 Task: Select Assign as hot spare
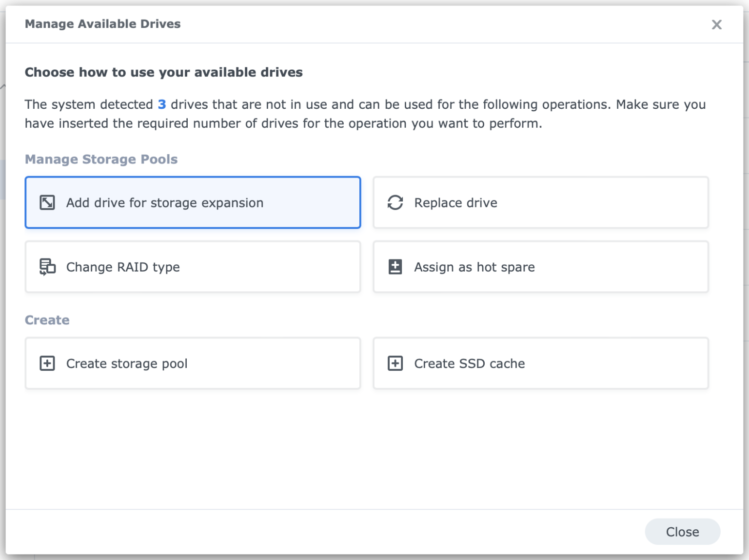pos(540,267)
